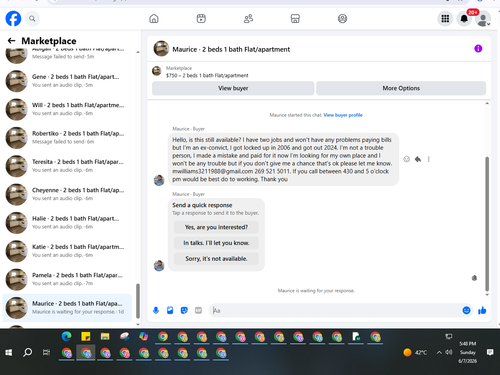Open the Friends tab

[248, 19]
